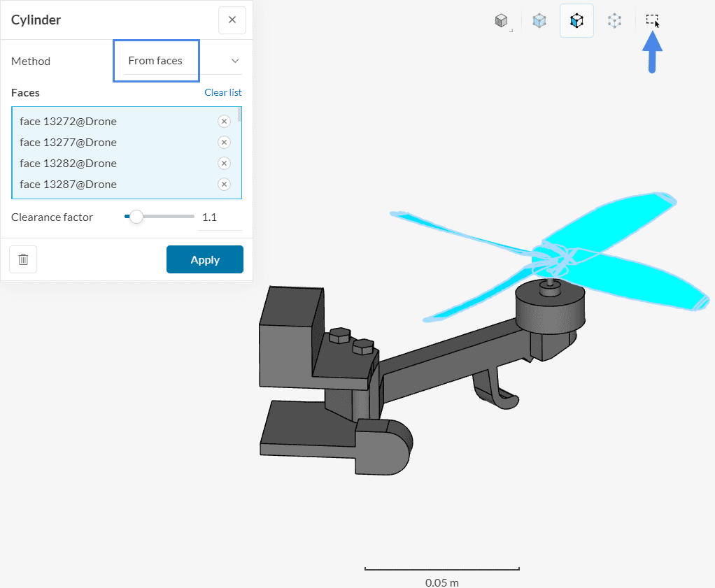Apply the Cylinder settings

[x=204, y=259]
